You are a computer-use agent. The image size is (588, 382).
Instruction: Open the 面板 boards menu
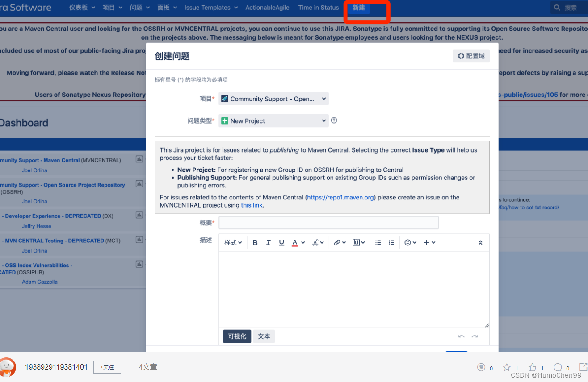167,8
